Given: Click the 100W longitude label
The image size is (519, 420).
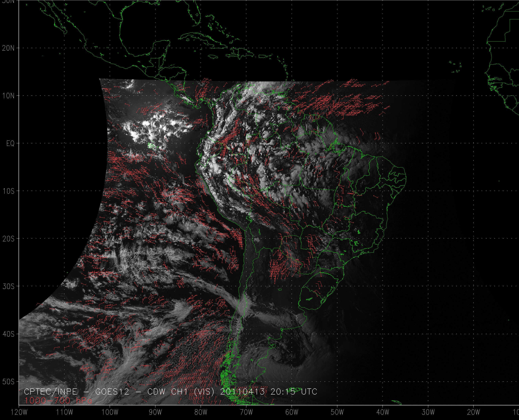Looking at the screenshot, I should [110, 412].
